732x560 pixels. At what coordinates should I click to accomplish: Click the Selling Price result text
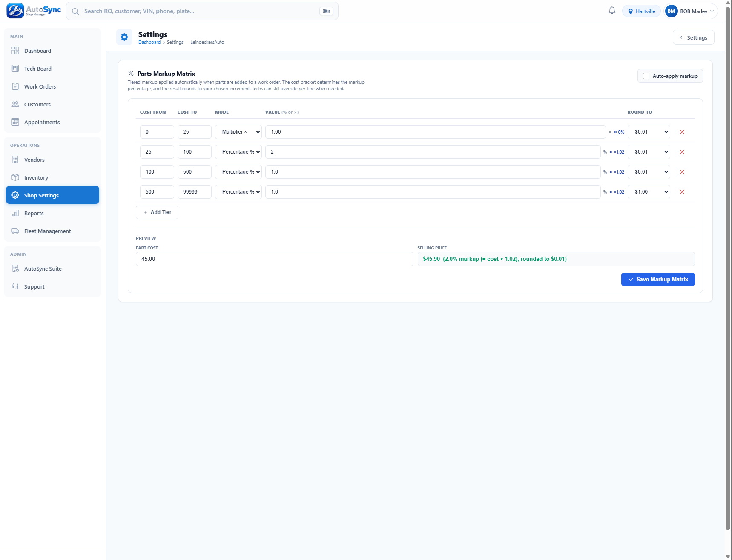[x=495, y=259]
